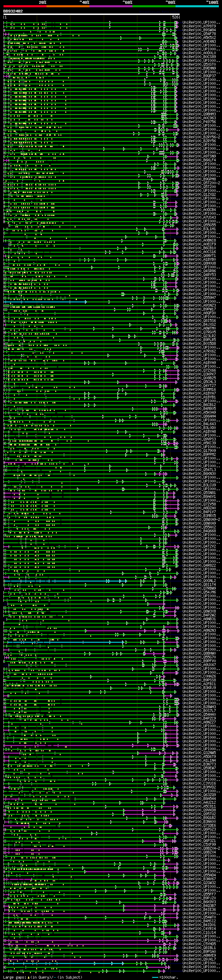Click hit label UniRef100_B3MM16
The height and width of the screenshot is (980, 222).
pyautogui.click(x=199, y=390)
